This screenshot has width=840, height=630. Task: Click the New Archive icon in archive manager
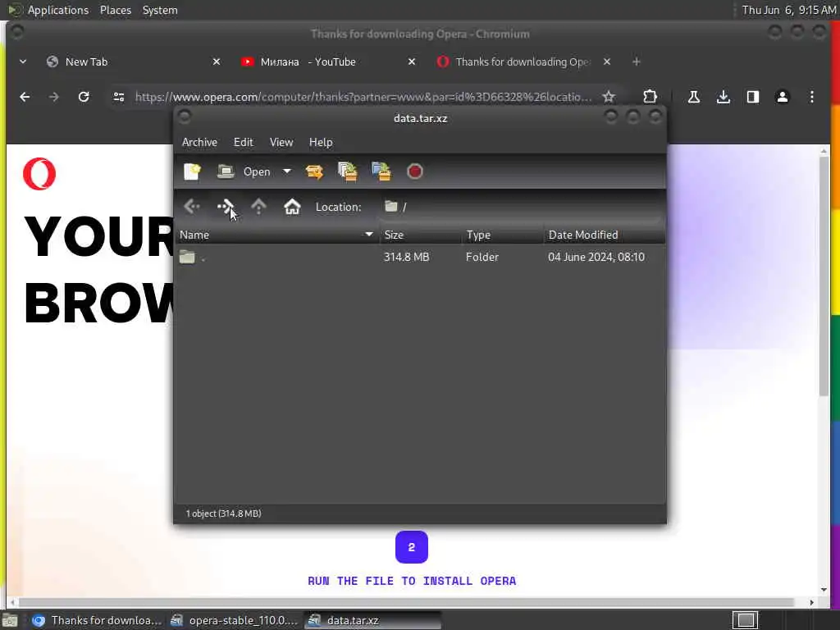(x=192, y=171)
